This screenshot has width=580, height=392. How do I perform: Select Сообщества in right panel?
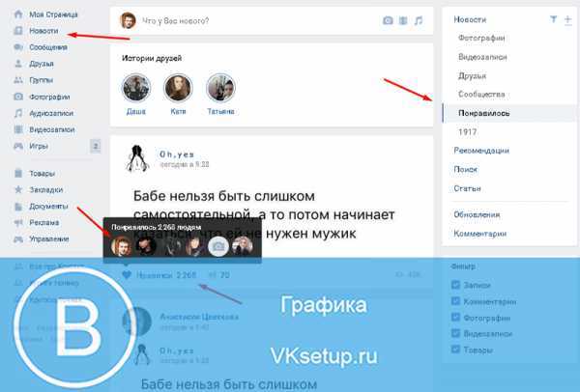[481, 95]
